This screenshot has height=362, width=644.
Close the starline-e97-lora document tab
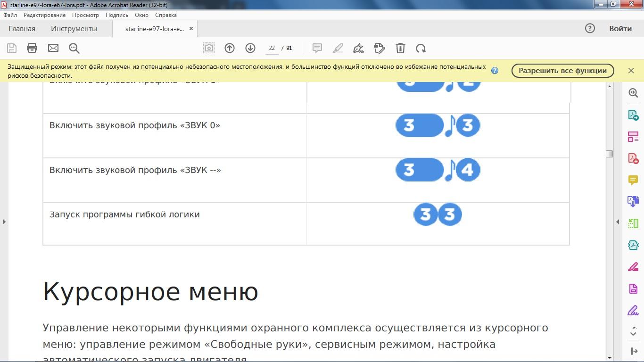tap(191, 29)
